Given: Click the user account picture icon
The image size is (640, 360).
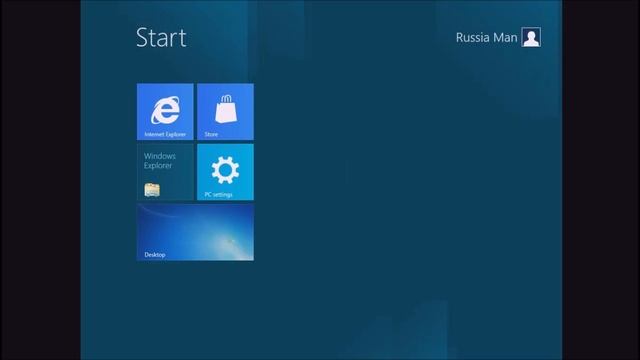Looking at the screenshot, I should (531, 37).
